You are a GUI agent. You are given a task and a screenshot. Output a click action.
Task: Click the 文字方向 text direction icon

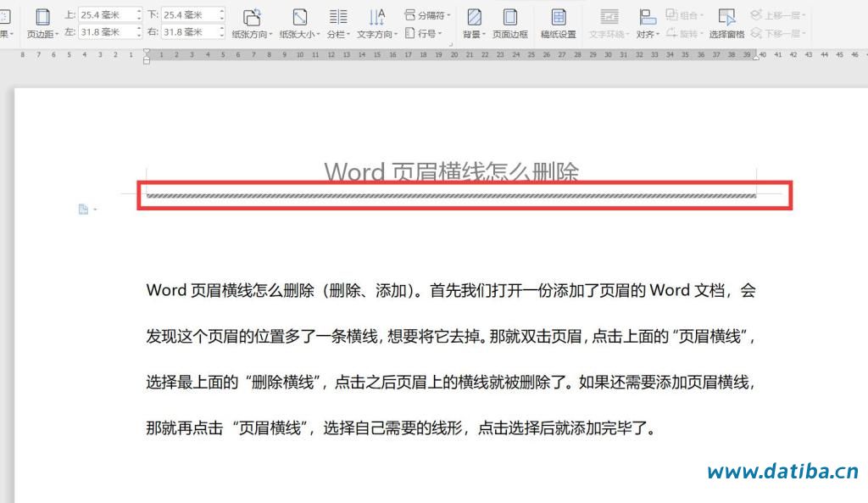pos(377,17)
